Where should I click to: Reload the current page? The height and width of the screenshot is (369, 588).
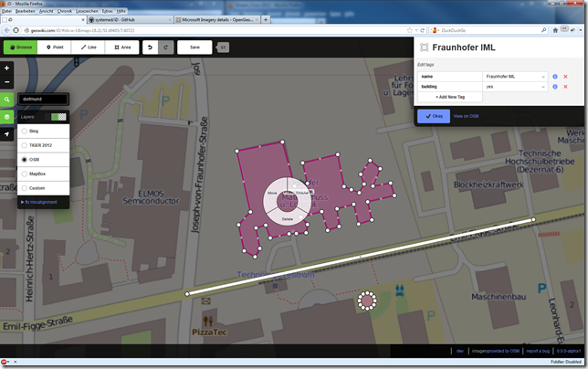click(423, 30)
